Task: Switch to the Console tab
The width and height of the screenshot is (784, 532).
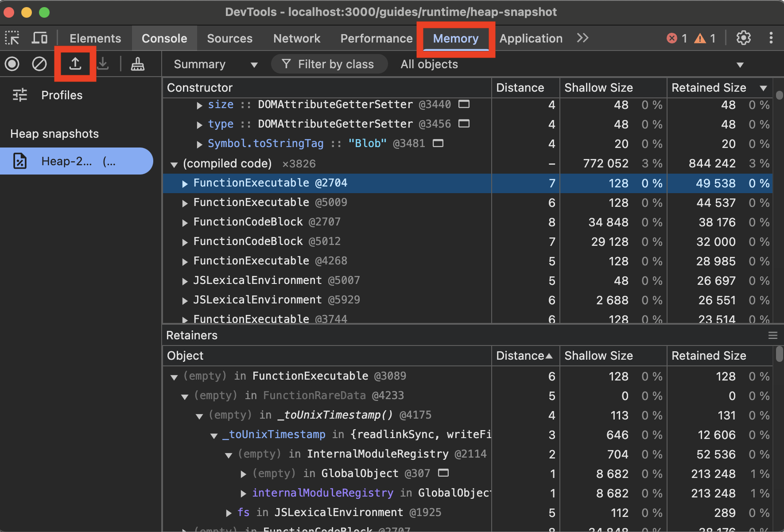Action: pyautogui.click(x=164, y=38)
